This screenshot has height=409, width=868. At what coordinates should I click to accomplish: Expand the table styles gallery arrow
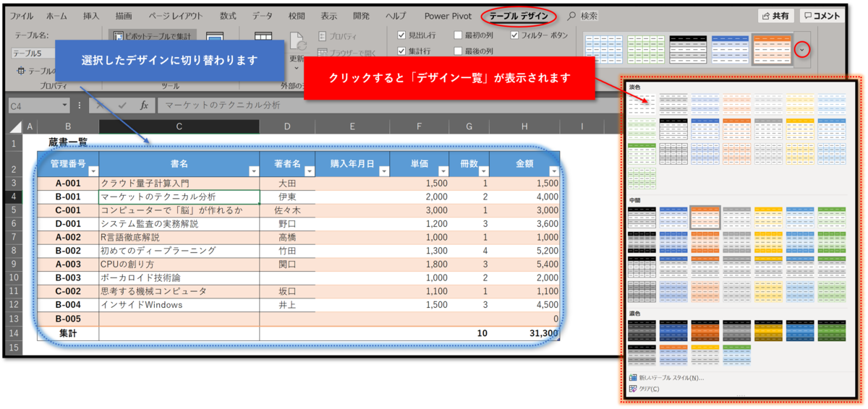801,49
